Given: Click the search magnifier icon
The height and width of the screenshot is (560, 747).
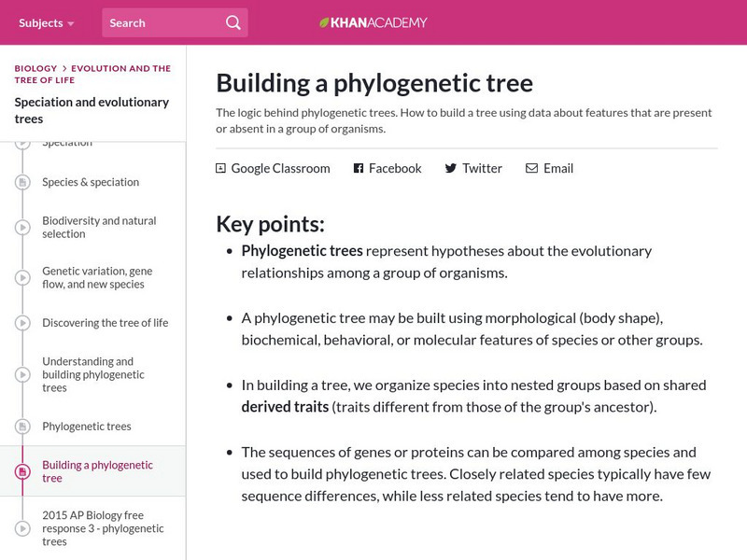Looking at the screenshot, I should coord(232,22).
